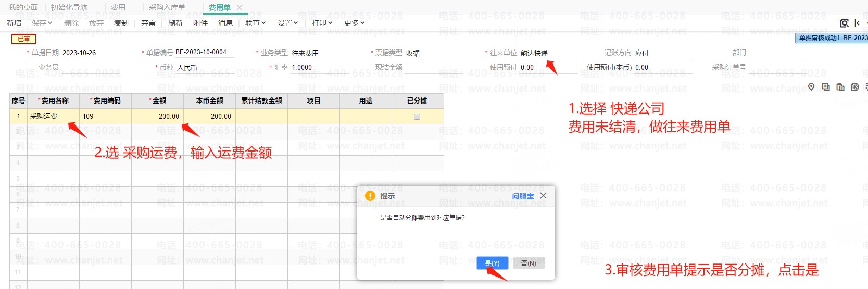Image resolution: width=868 pixels, height=289 pixels.
Task: Click the orange warning icon in dialog
Action: click(370, 196)
